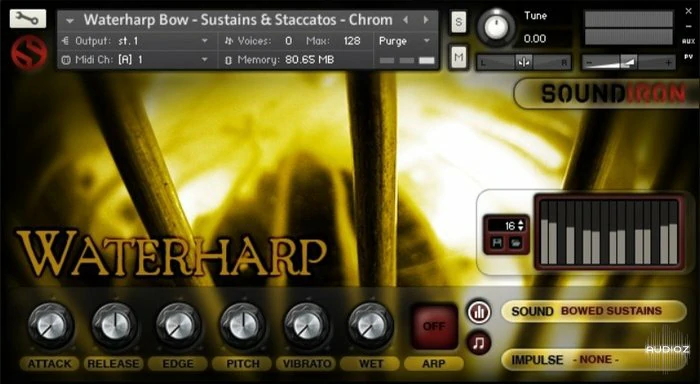Open the instrument name dropdown arrow
This screenshot has height=384, width=700.
point(70,21)
